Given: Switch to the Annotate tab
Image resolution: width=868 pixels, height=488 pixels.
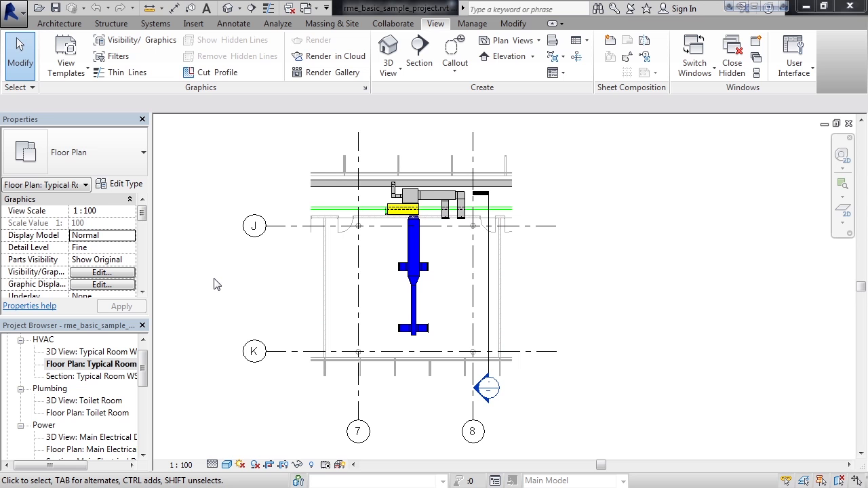Looking at the screenshot, I should coord(233,24).
